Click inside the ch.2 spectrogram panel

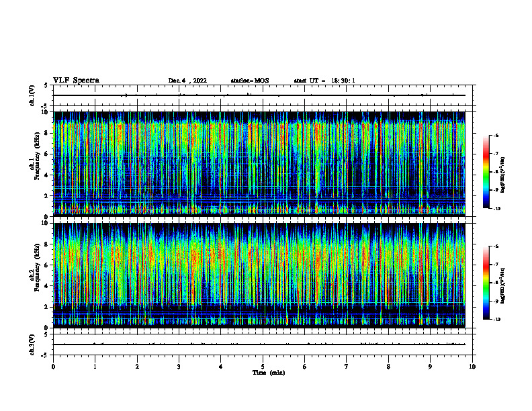(x=259, y=275)
